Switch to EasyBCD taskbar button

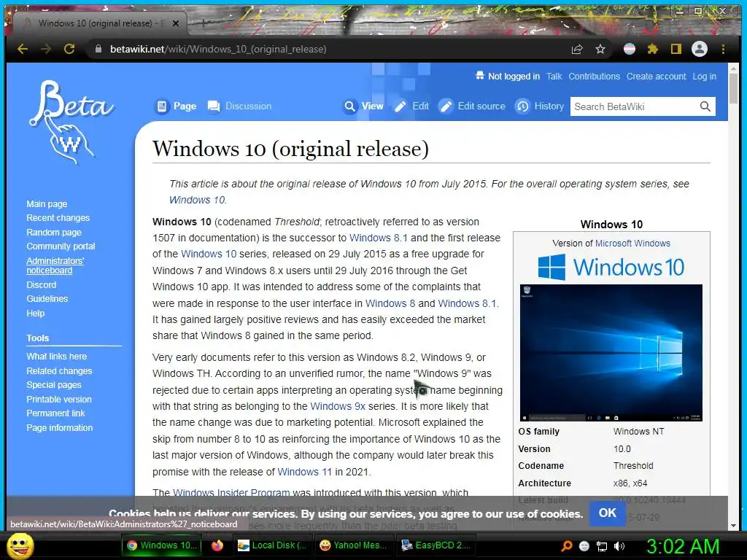(x=436, y=545)
